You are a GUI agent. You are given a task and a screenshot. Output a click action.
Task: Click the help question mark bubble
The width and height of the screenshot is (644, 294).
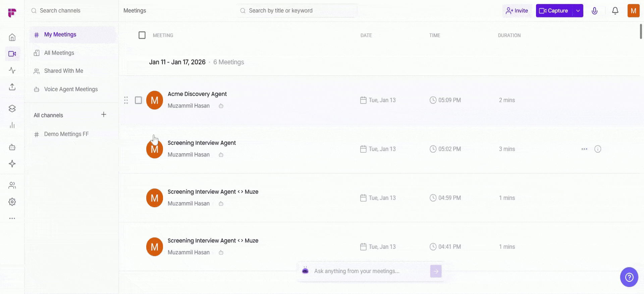click(629, 277)
